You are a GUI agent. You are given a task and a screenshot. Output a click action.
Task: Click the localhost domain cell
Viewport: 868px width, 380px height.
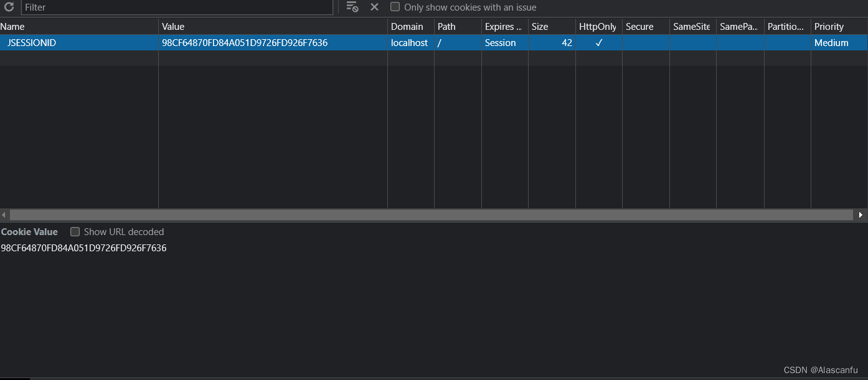[411, 43]
